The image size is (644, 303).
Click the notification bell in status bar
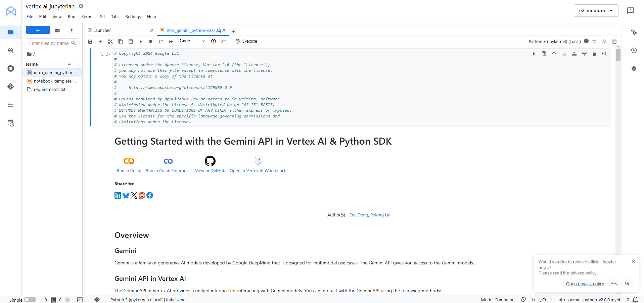click(x=635, y=300)
